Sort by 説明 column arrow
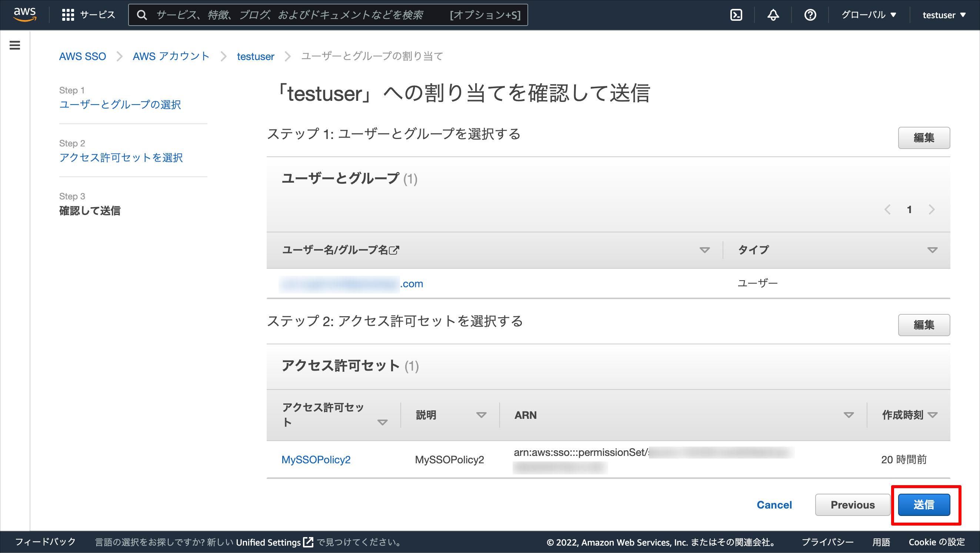980x553 pixels. (x=481, y=415)
